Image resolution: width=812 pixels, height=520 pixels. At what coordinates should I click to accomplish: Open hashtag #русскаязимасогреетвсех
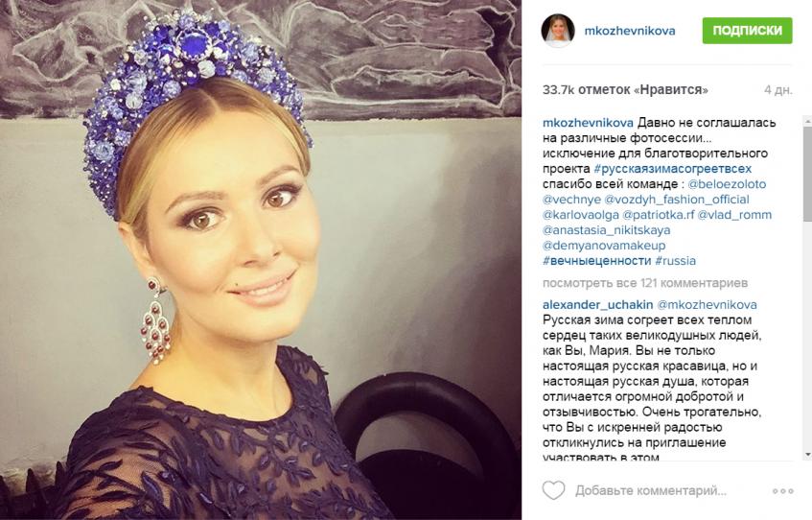[x=673, y=169]
